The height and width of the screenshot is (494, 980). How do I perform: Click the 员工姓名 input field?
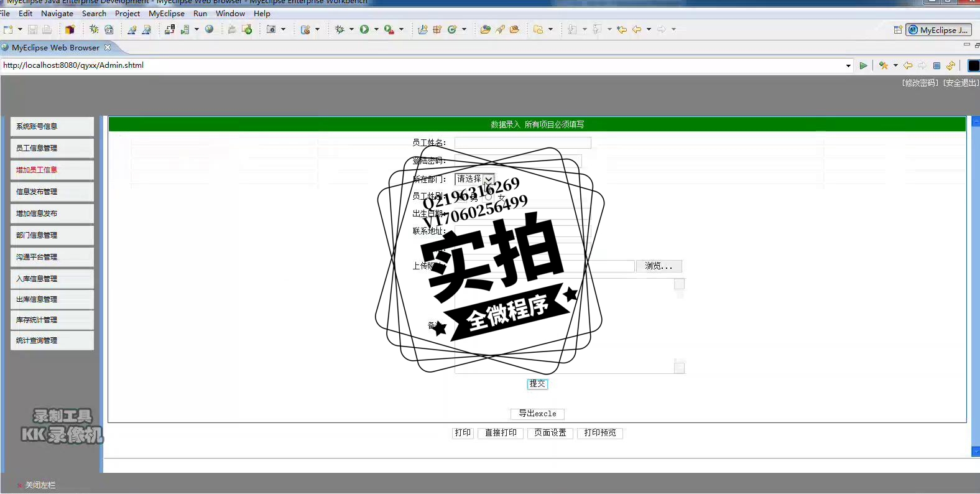(x=522, y=142)
